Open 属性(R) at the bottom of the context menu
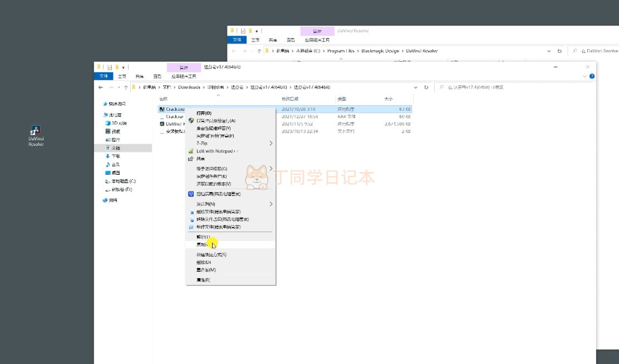The width and height of the screenshot is (619, 364). click(x=203, y=280)
